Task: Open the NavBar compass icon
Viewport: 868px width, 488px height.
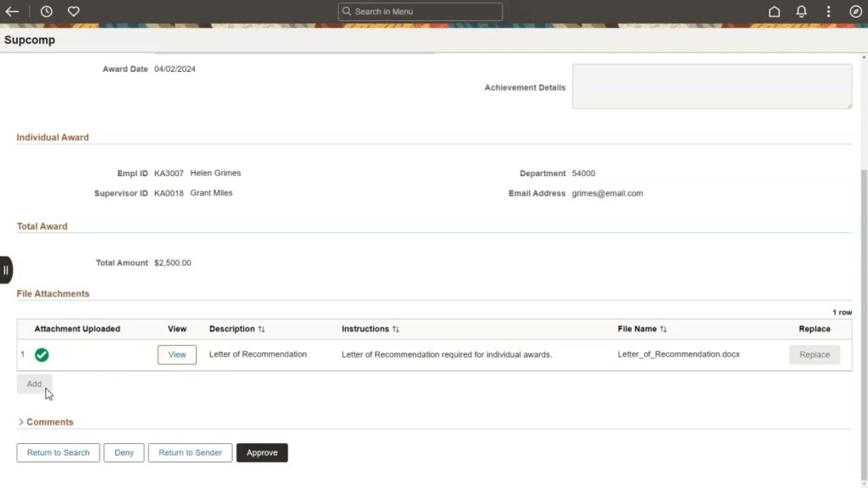Action: 855,11
